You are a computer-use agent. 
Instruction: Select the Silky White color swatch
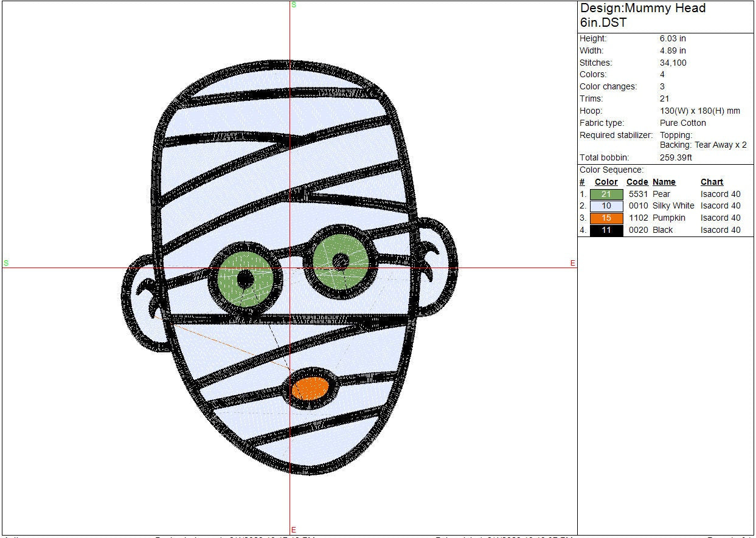(x=606, y=206)
